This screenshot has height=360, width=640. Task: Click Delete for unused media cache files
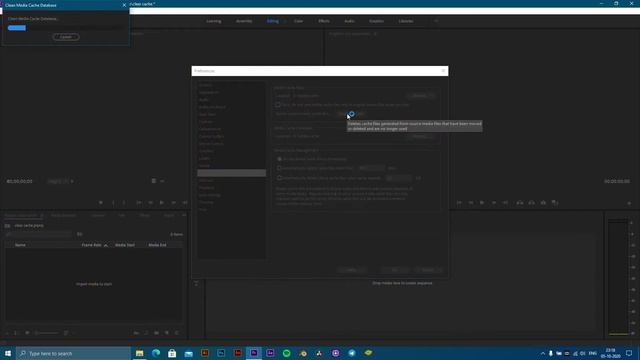350,114
